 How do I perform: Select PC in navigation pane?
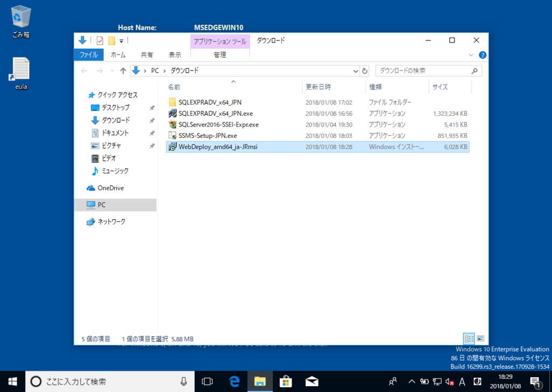click(115, 205)
